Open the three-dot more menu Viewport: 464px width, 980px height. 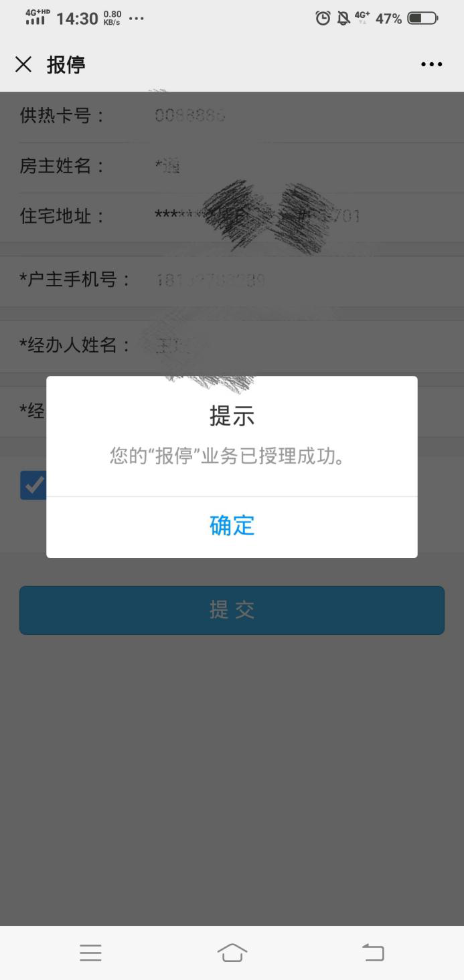click(x=431, y=64)
